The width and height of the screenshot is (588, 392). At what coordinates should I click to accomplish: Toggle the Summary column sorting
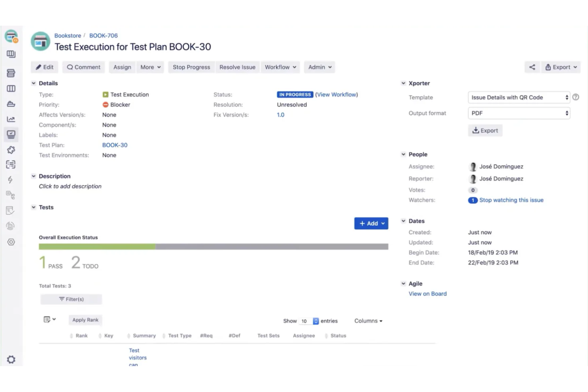129,336
